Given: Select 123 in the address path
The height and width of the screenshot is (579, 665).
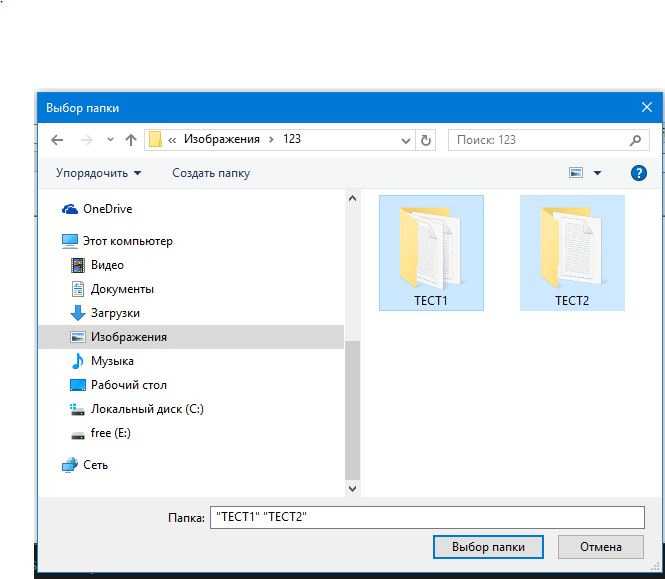Looking at the screenshot, I should point(292,139).
